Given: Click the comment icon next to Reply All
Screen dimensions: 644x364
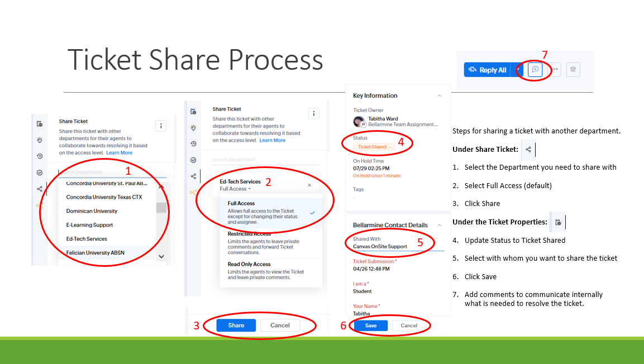Looking at the screenshot, I should tap(535, 70).
